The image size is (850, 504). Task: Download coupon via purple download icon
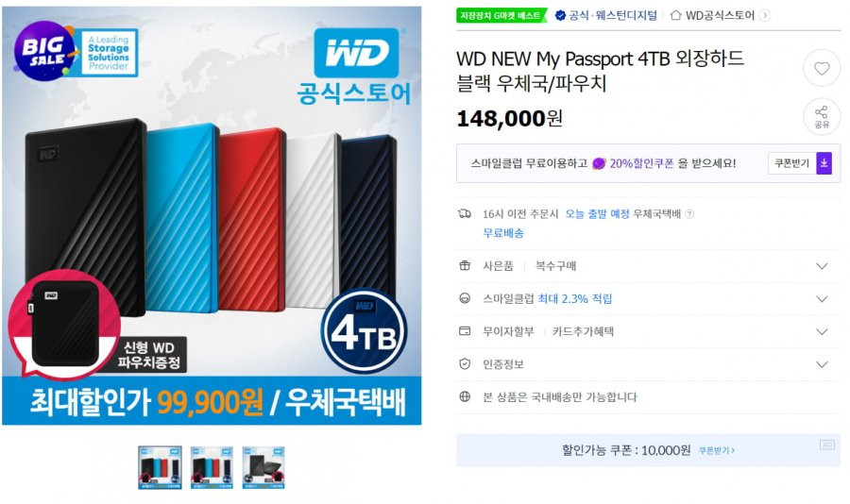(x=824, y=163)
